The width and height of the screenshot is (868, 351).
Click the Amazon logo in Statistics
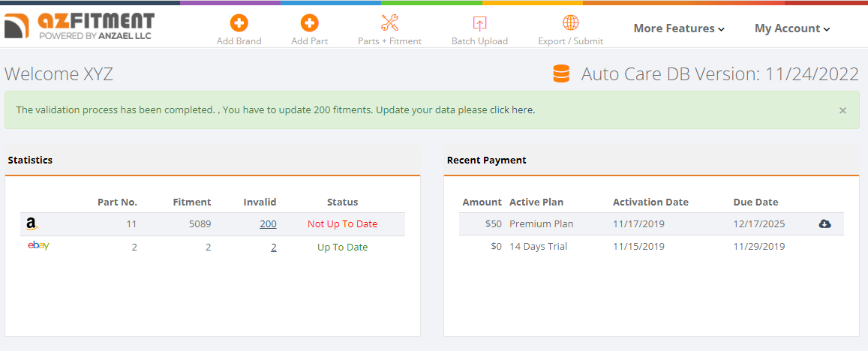click(32, 223)
